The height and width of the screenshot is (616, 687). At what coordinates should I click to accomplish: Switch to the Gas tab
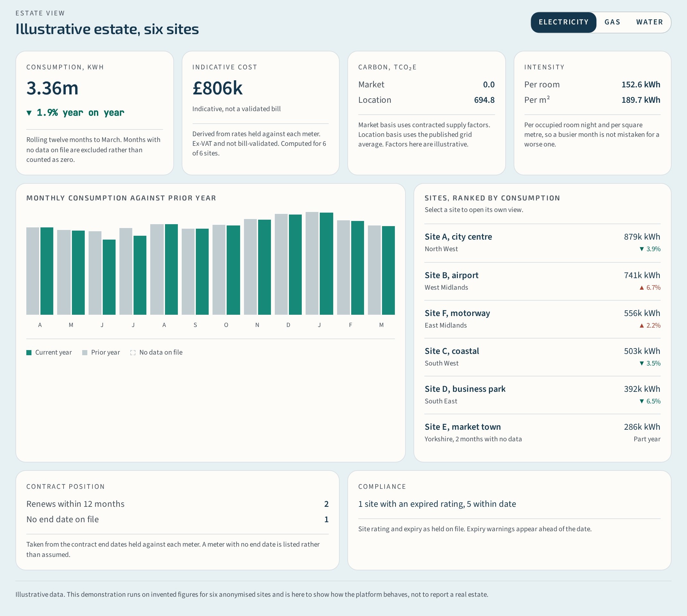pos(612,22)
